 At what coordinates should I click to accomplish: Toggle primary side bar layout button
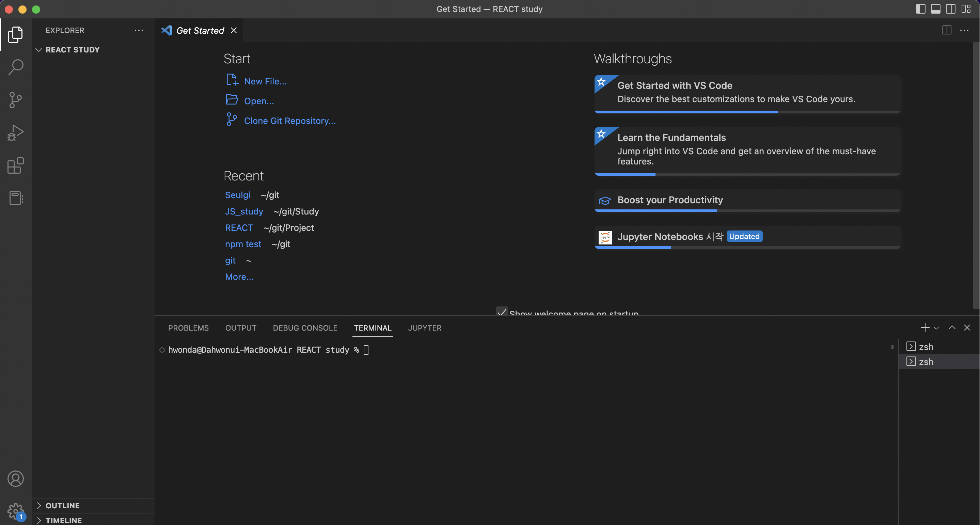920,9
